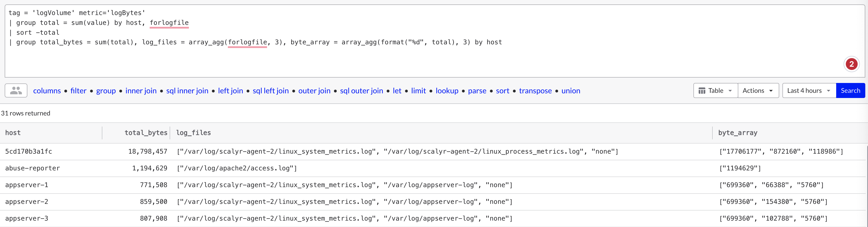Open the Last 4 hours time range dropdown

tap(809, 90)
